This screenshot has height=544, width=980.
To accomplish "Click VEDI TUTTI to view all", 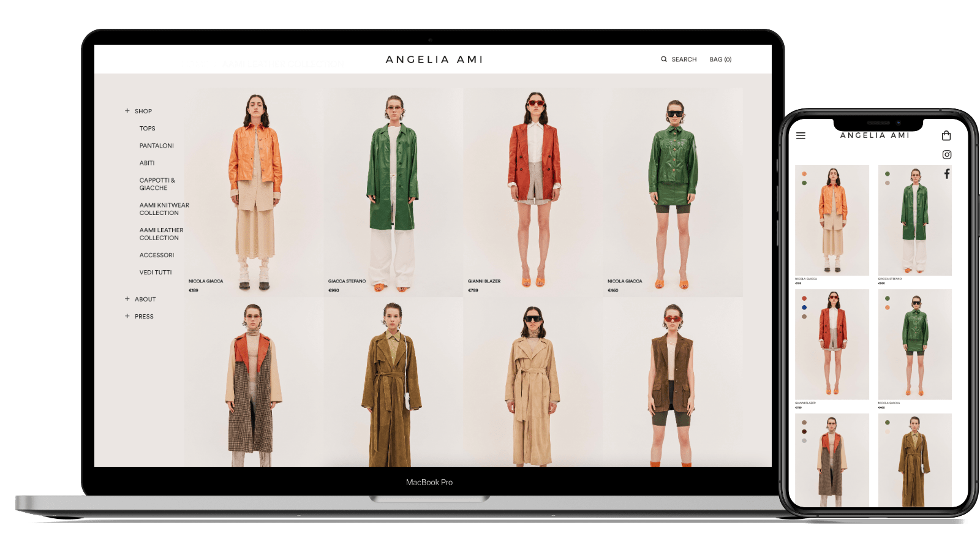I will click(x=155, y=273).
